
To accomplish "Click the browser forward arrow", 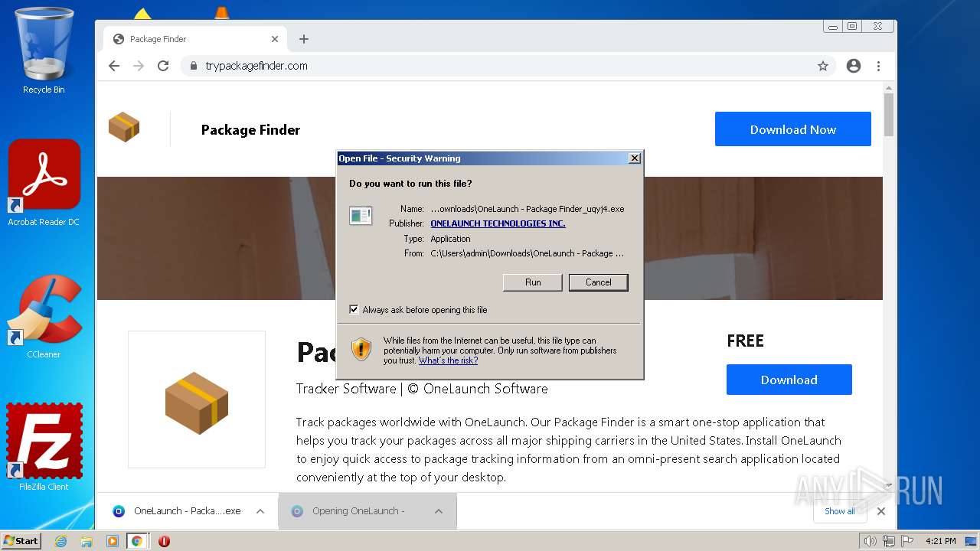I will [x=139, y=66].
